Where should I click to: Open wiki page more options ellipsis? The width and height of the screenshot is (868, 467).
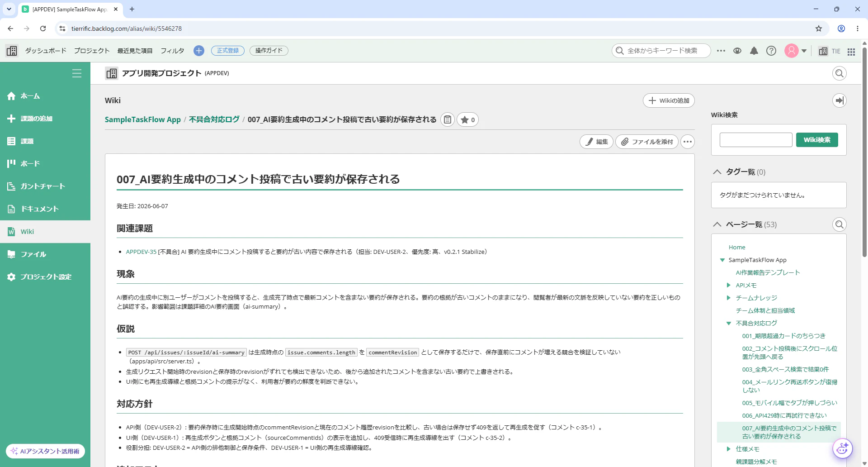pyautogui.click(x=688, y=142)
